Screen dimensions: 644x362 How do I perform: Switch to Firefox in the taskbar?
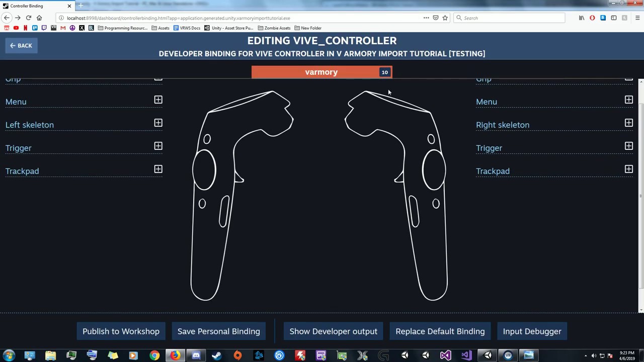point(175,355)
